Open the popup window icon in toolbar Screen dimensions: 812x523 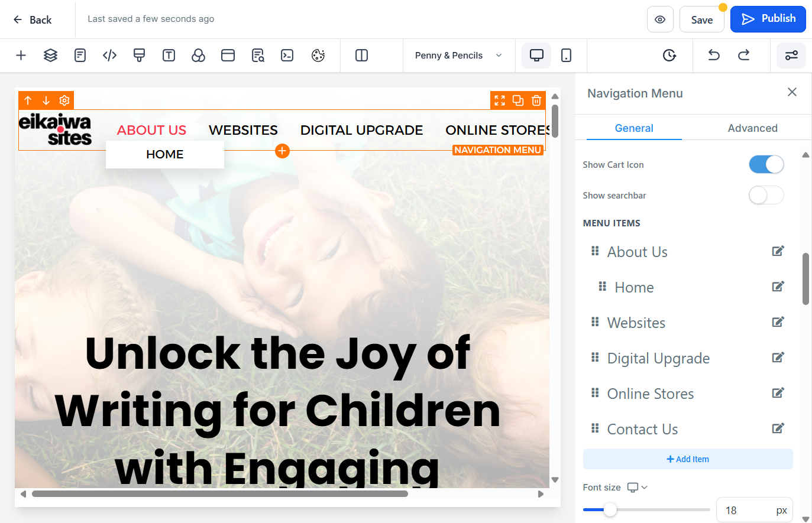pos(228,56)
